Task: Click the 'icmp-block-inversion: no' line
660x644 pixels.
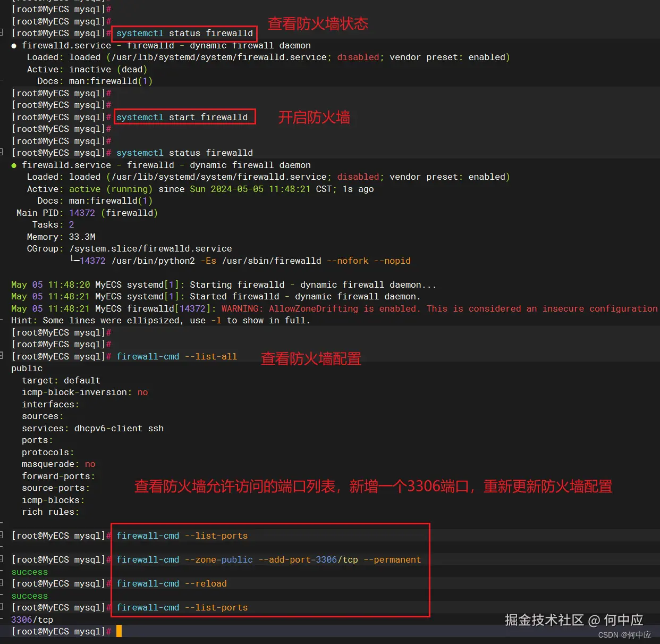Action: 85,392
